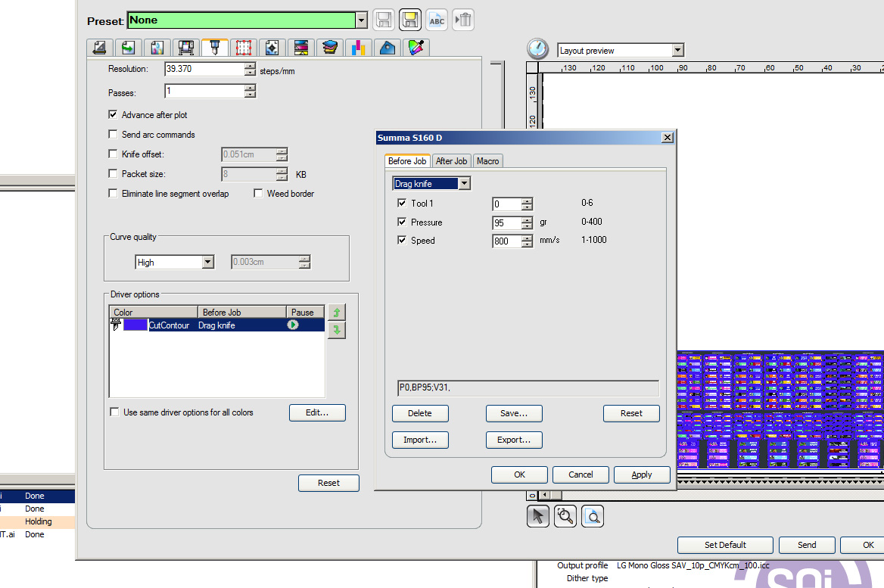This screenshot has width=884, height=588.
Task: Open the Layout preview dropdown
Action: pyautogui.click(x=677, y=50)
